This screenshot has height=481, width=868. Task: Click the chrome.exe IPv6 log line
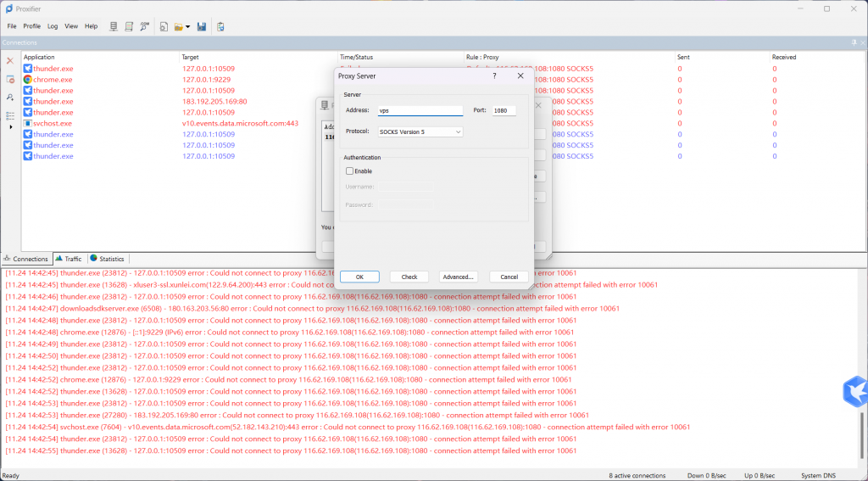pos(290,333)
